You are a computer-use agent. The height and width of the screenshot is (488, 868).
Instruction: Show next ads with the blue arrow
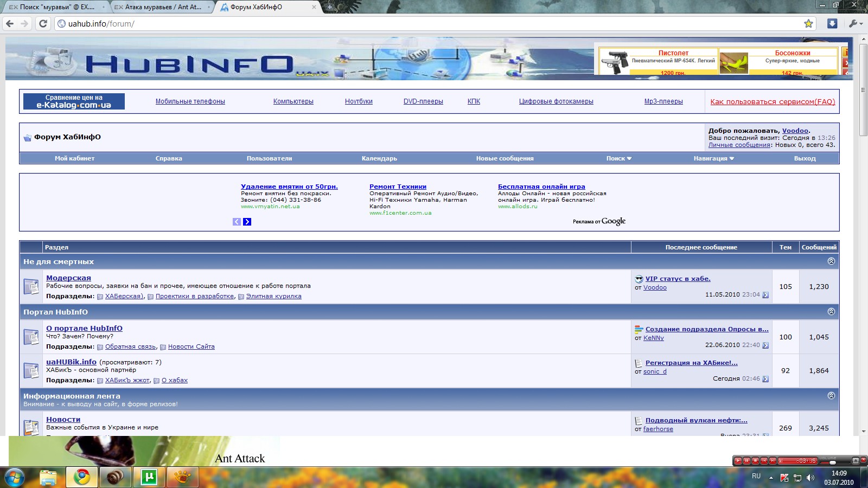tap(247, 222)
